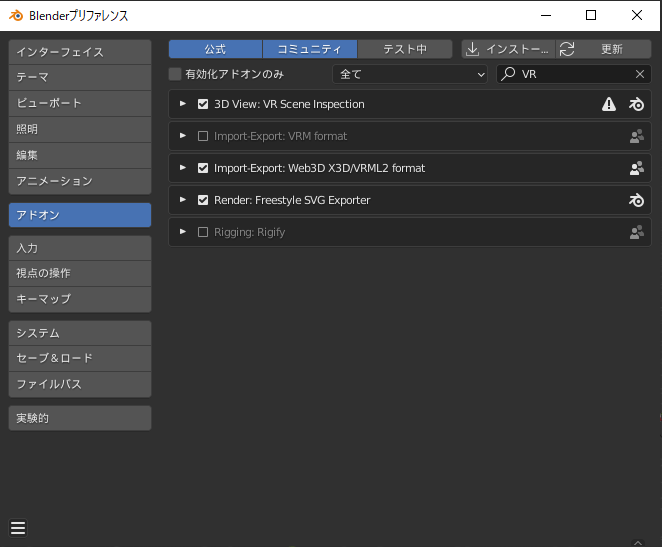The image size is (662, 547).
Task: Expand Rigify addon details
Action: tap(183, 232)
